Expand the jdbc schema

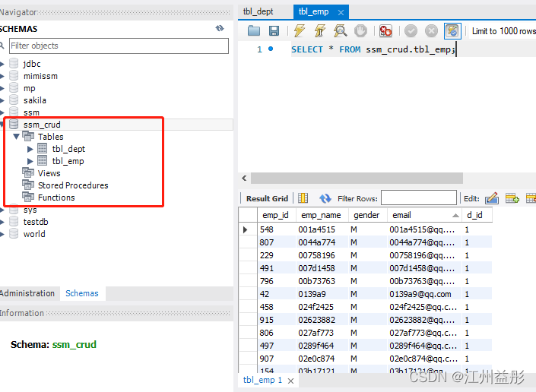[2, 64]
